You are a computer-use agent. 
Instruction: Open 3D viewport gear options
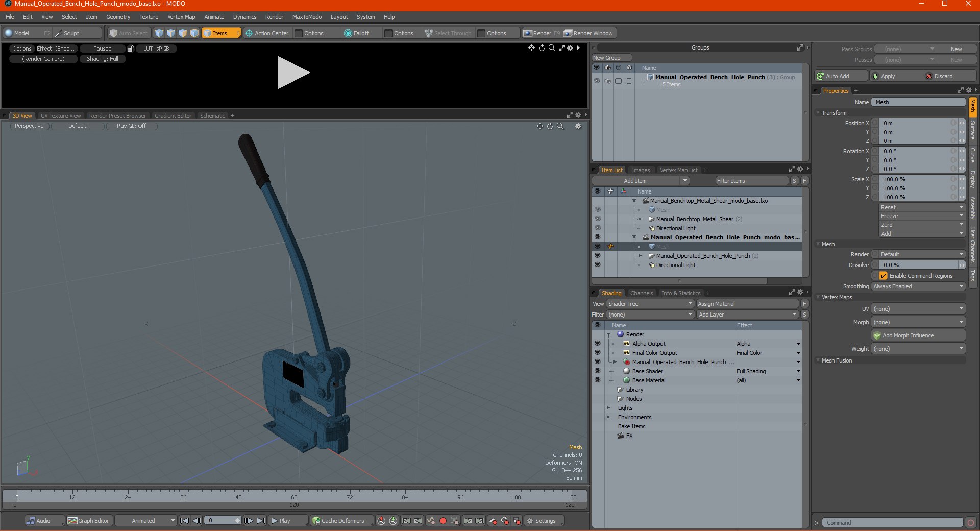click(578, 126)
